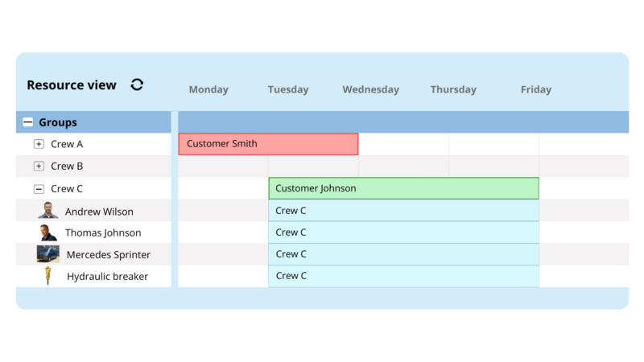The image size is (644, 362).
Task: Click the Mercedes Sprinter vehicle thumbnail
Action: point(48,254)
